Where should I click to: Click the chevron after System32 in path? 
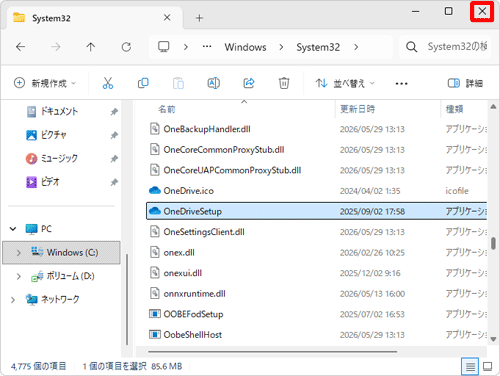coord(356,47)
